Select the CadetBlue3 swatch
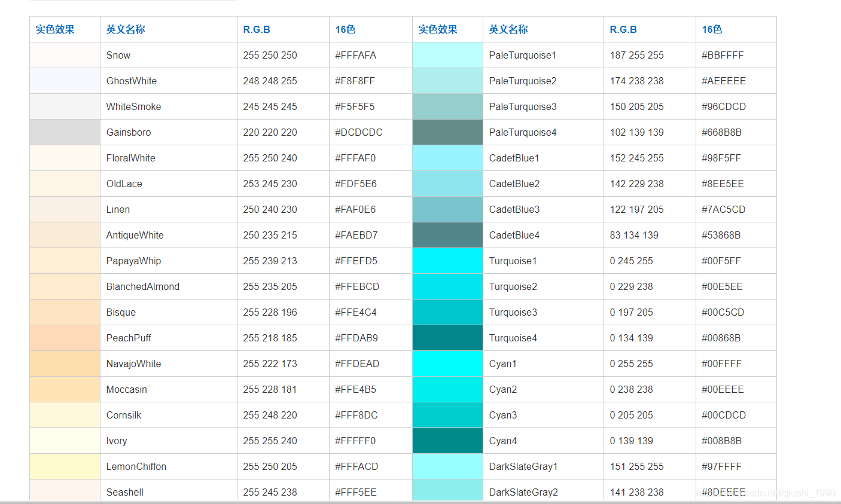This screenshot has height=504, width=841. tap(447, 209)
